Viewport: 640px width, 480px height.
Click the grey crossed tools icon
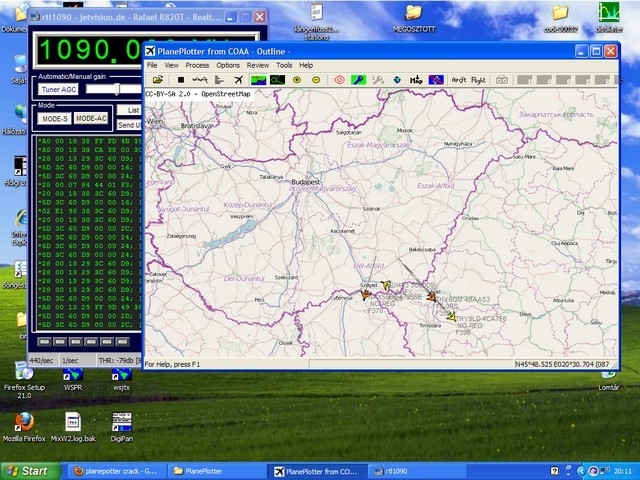(x=378, y=80)
